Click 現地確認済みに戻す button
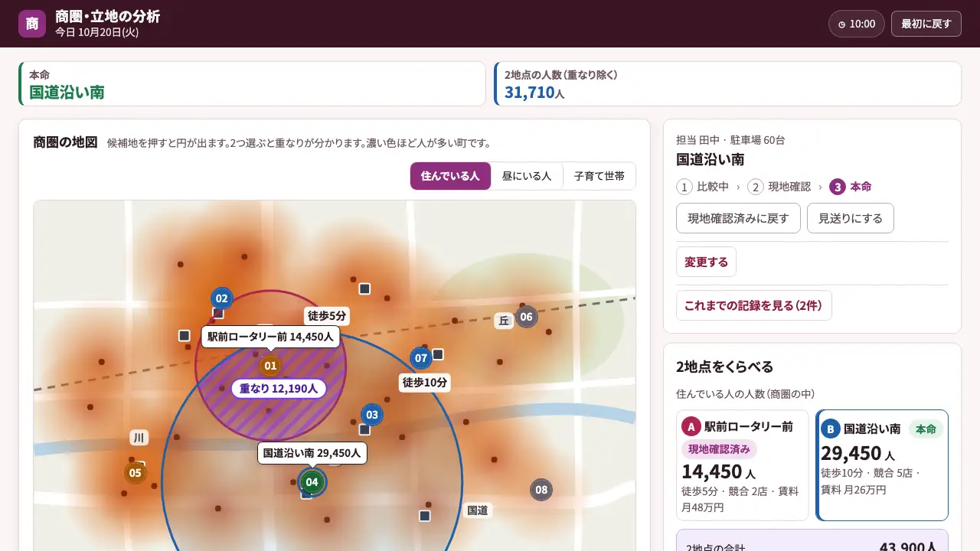Screen dimensions: 980x551 (x=738, y=218)
